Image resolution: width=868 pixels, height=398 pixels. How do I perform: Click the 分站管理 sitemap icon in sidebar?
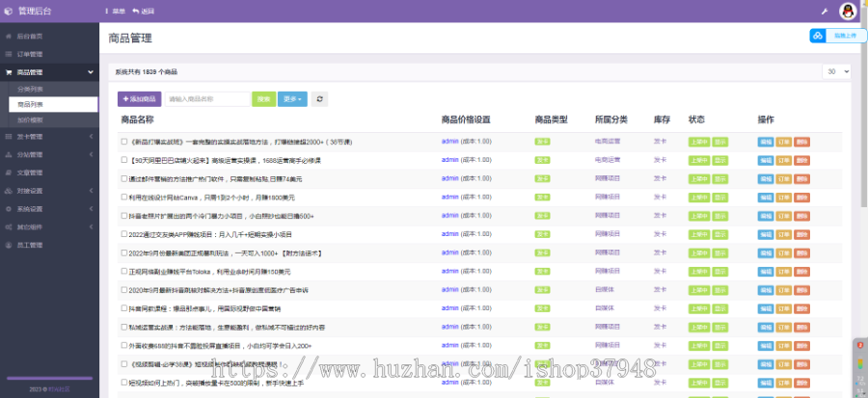click(x=8, y=155)
